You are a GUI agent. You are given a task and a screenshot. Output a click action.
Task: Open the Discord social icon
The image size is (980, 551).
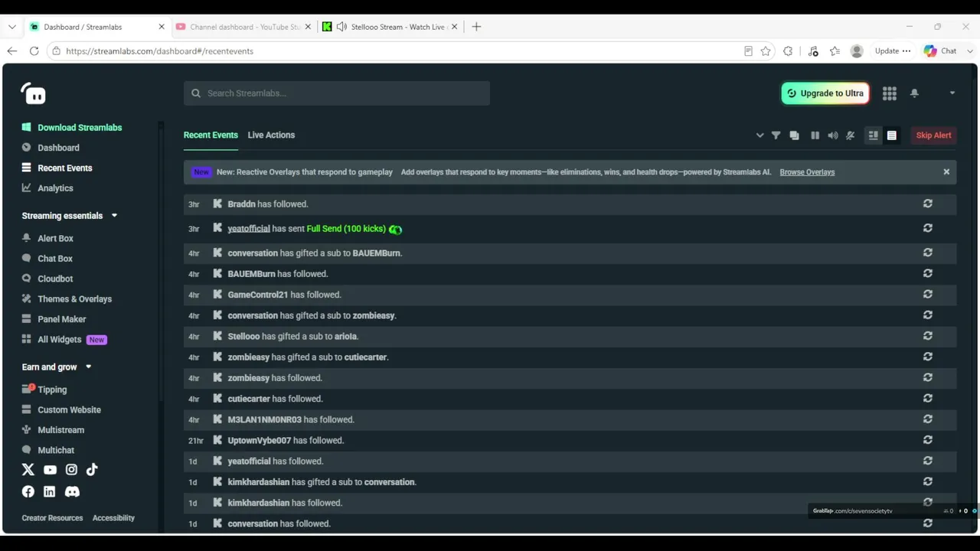tap(72, 491)
